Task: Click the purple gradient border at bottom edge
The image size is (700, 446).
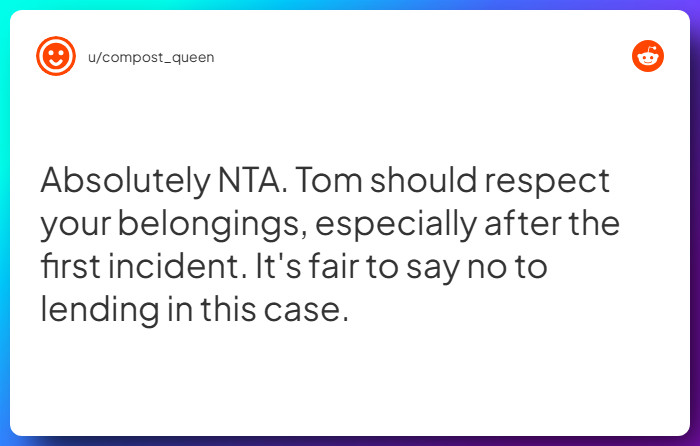Action: point(350,441)
